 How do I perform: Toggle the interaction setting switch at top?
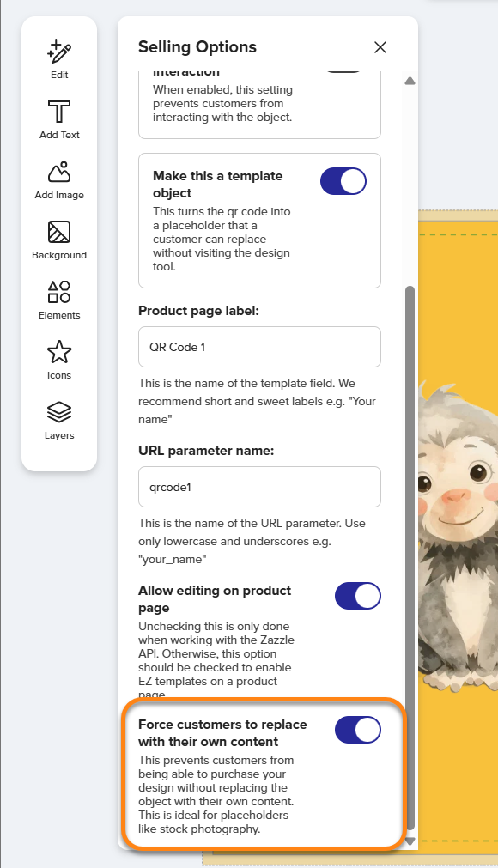tap(343, 71)
